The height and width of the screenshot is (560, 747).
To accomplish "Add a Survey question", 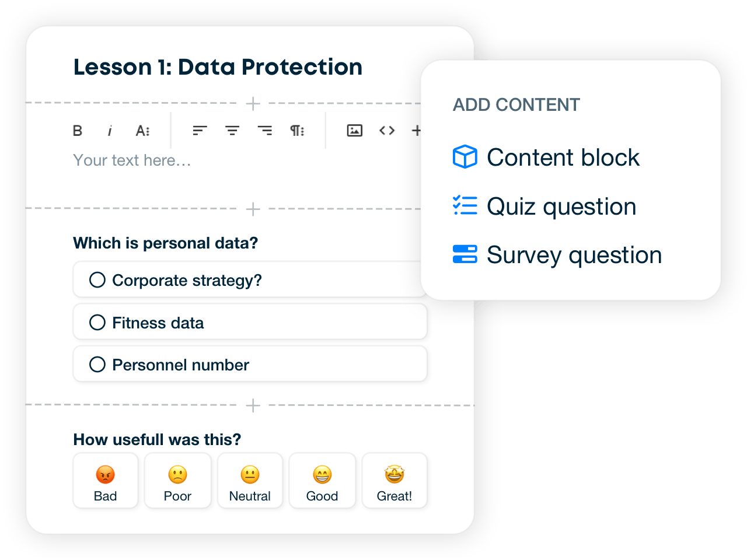I will pyautogui.click(x=557, y=255).
